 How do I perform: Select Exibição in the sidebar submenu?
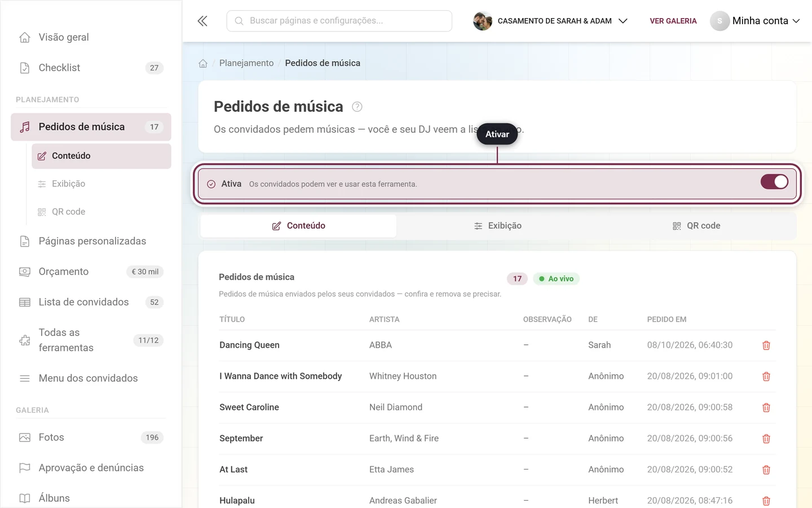101,184
